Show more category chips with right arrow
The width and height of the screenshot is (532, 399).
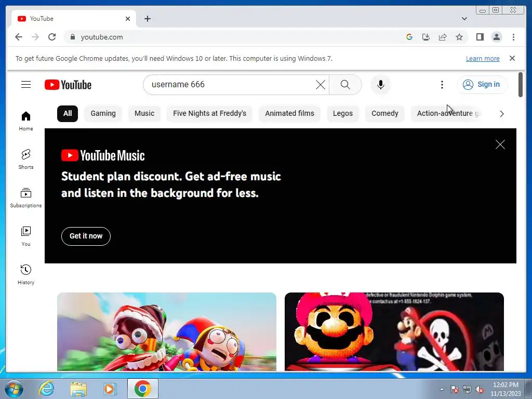pos(501,114)
